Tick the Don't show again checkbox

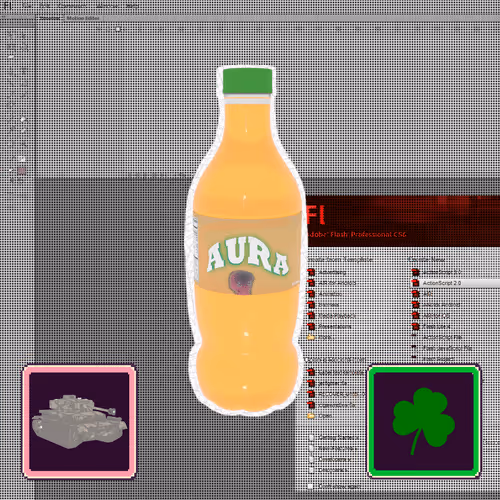pyautogui.click(x=311, y=486)
